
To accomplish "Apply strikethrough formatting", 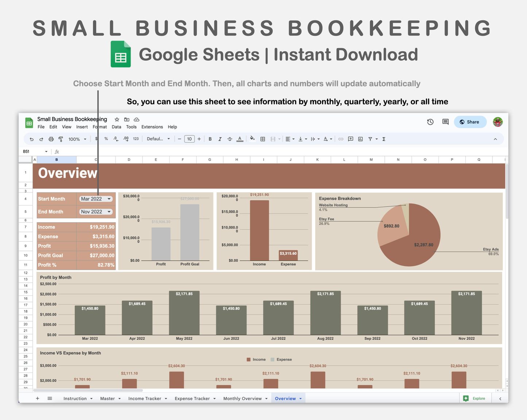I will [x=230, y=139].
